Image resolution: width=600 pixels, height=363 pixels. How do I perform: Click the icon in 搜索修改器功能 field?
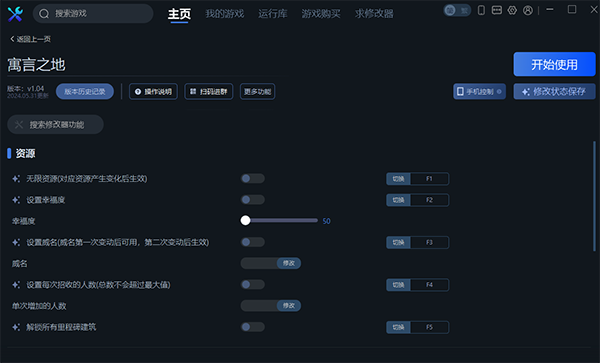click(19, 125)
